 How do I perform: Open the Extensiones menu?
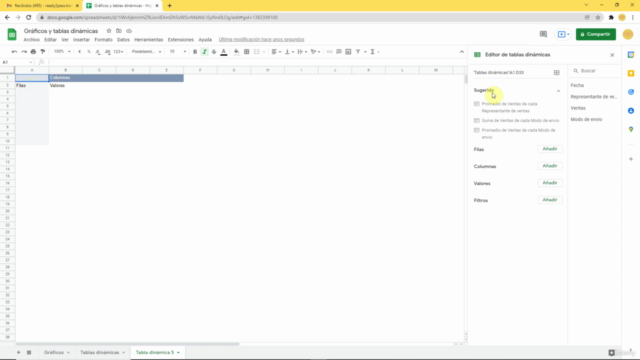coord(180,40)
